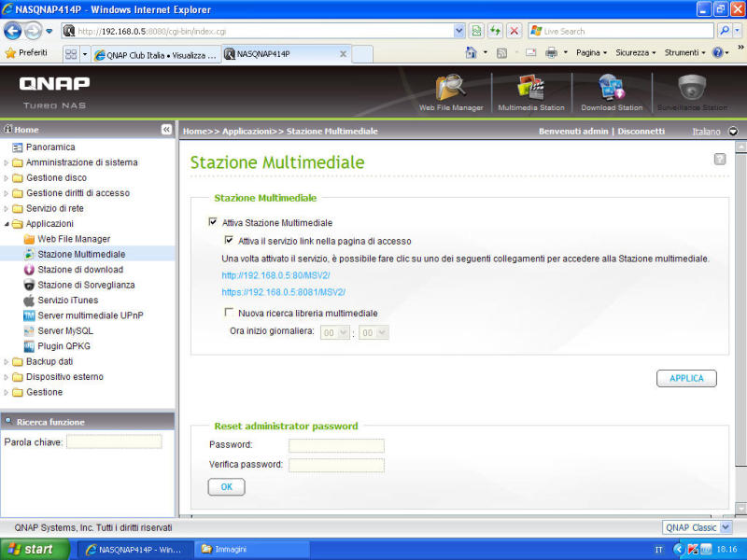
Task: Open the Surveillance Station header icon
Action: click(691, 90)
